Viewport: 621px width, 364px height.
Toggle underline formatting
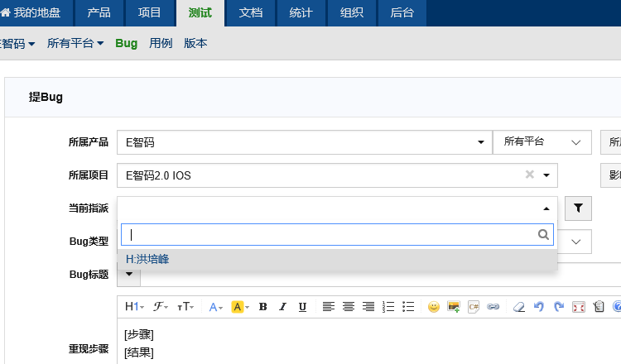tap(302, 307)
